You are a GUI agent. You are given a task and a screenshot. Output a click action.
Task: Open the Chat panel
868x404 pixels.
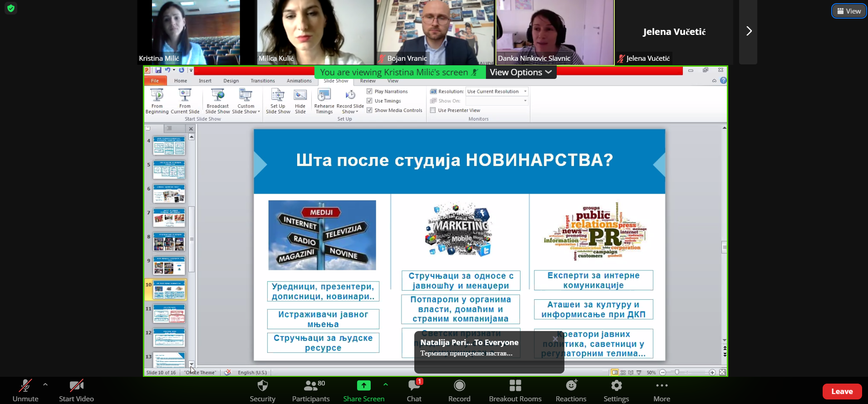click(414, 390)
